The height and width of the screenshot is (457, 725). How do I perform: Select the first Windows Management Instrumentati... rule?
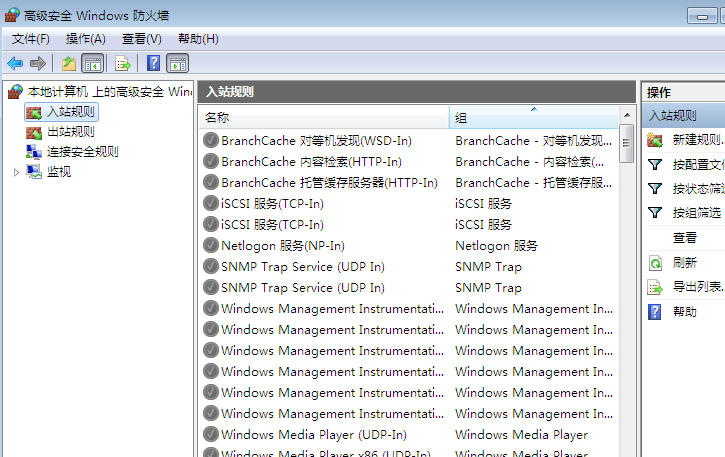[x=332, y=309]
